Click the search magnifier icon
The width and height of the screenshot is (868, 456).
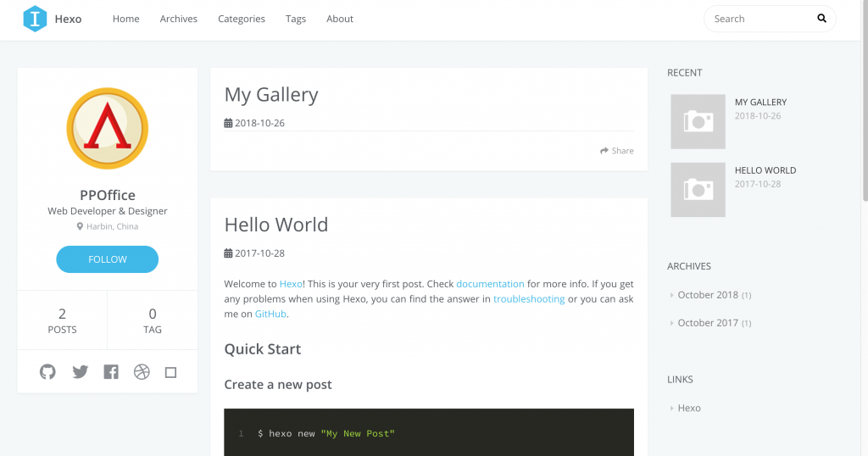click(821, 19)
